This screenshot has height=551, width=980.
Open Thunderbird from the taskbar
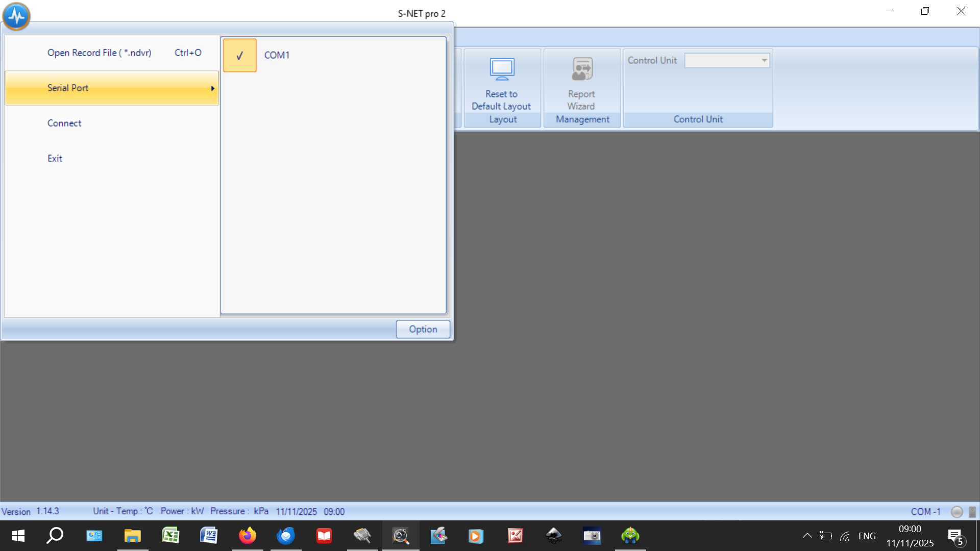[286, 536]
